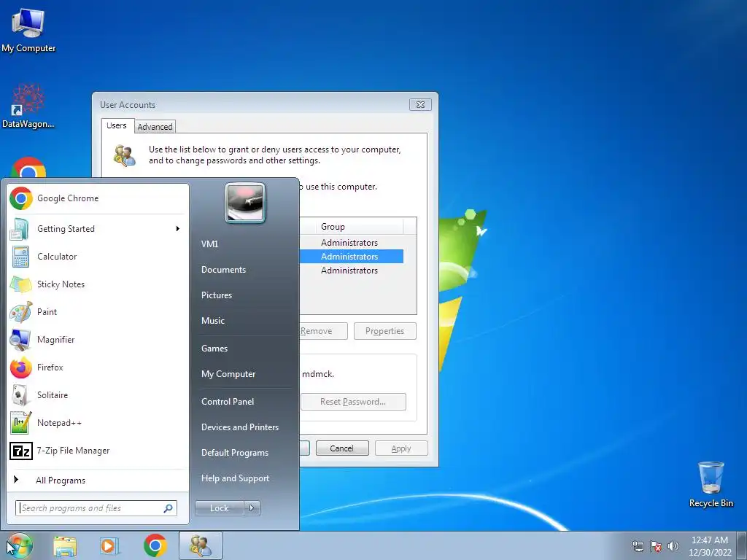Open Recycle Bin on desktop
747x560 pixels.
711,484
